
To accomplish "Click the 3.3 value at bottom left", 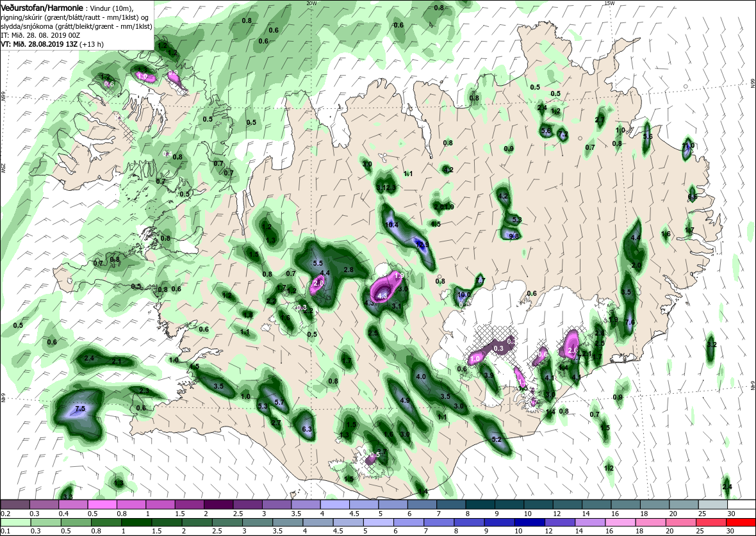I will 67,497.
